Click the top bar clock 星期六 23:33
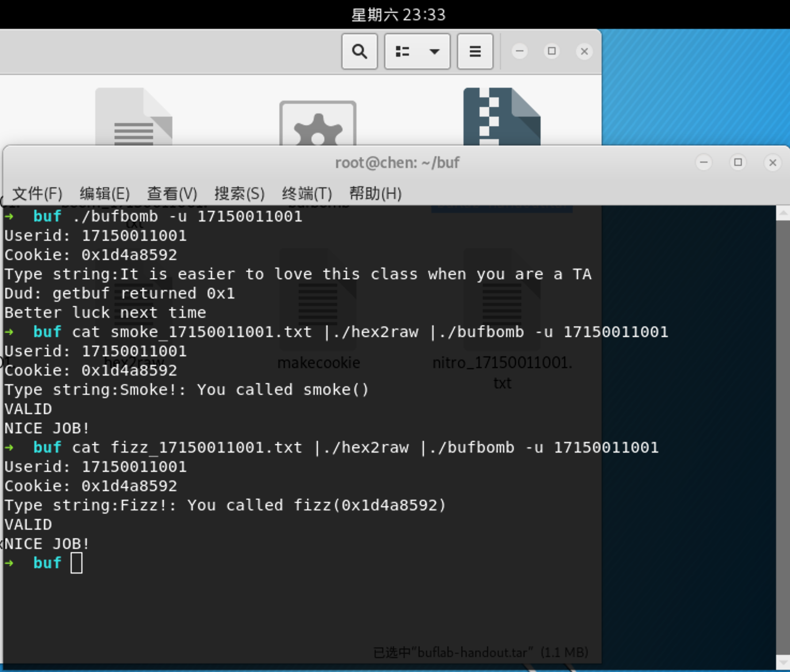The image size is (790, 672). click(398, 14)
